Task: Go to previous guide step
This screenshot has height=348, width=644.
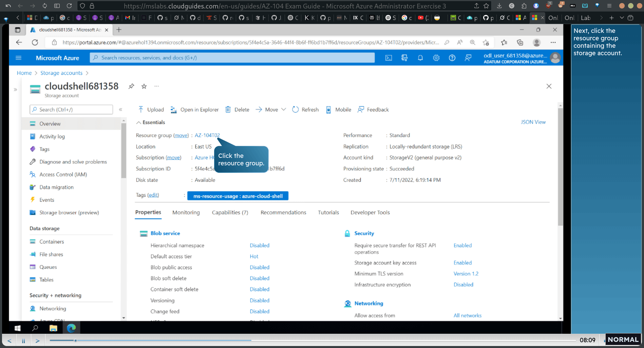Action: pyautogui.click(x=10, y=341)
